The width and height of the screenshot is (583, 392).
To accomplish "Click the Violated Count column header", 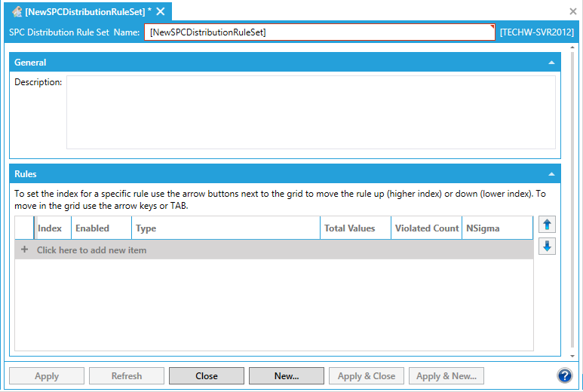I will [426, 228].
